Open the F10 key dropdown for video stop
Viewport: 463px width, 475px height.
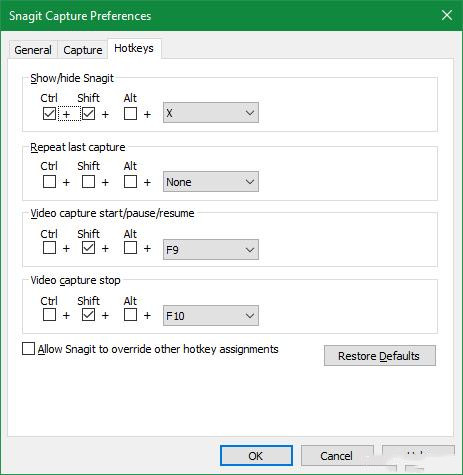coord(211,316)
